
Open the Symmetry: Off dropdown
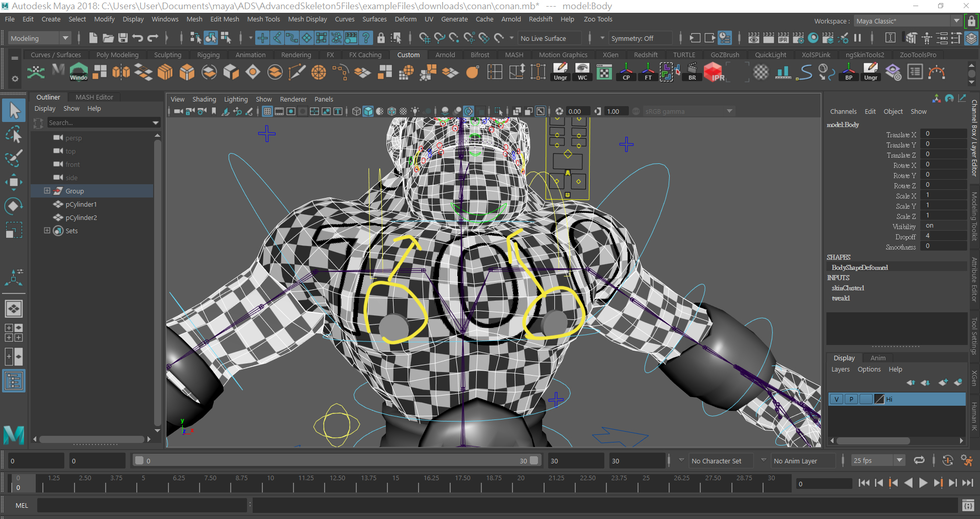coord(640,38)
